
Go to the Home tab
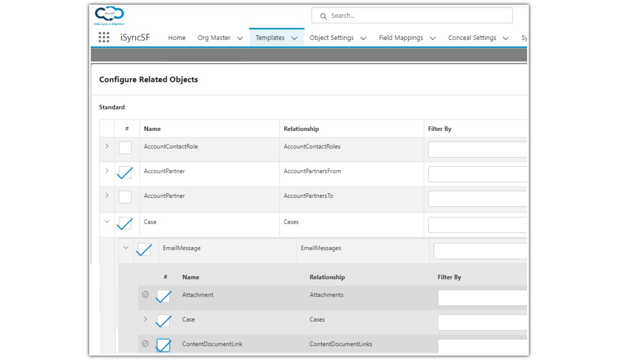177,38
